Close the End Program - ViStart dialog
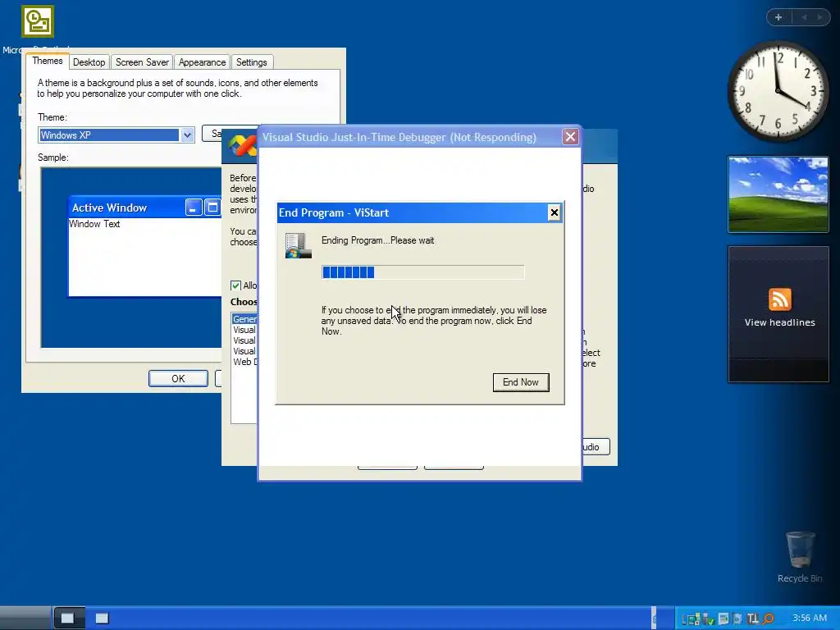 [x=554, y=212]
